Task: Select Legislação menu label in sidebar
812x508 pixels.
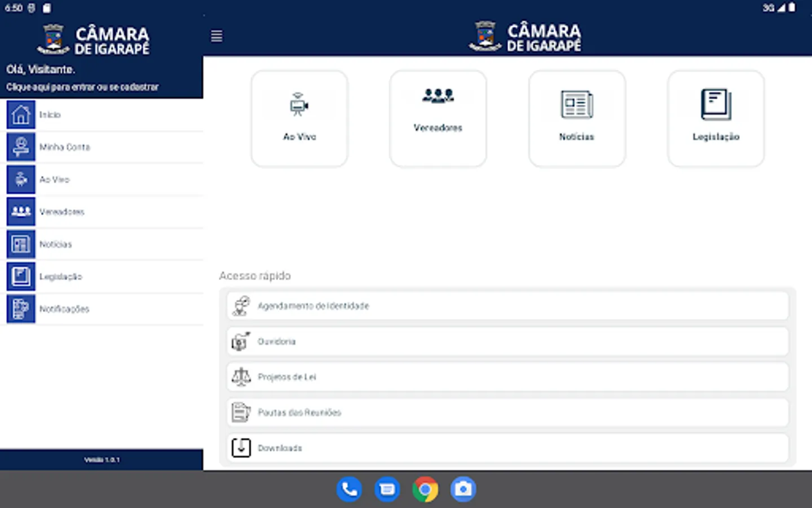Action: (61, 277)
